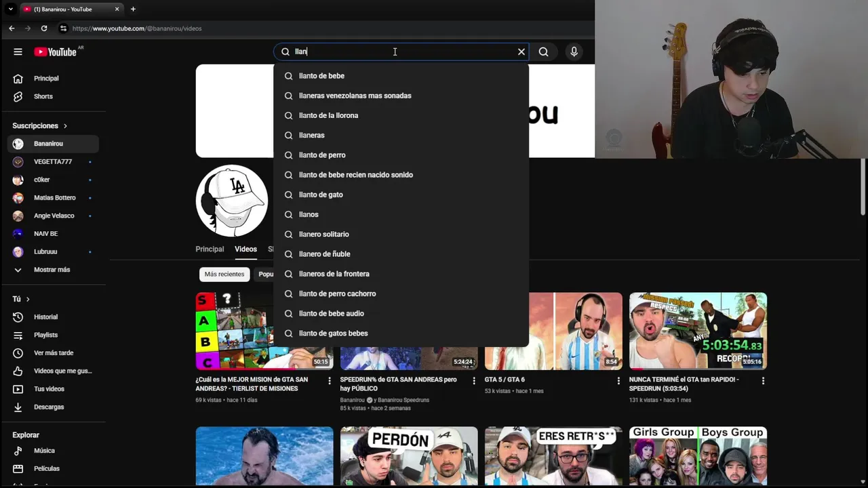
Task: Open options menu for GTA 5 / GTA 6
Action: [618, 381]
